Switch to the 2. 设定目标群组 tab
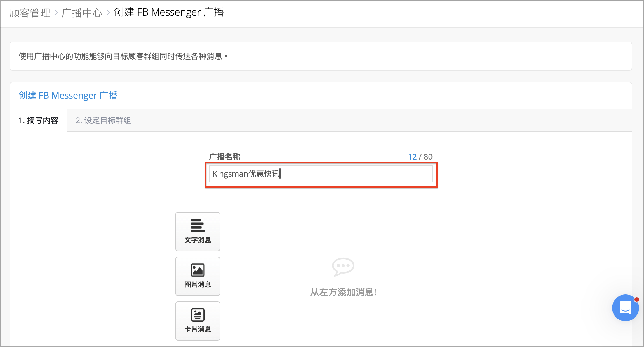 (103, 120)
